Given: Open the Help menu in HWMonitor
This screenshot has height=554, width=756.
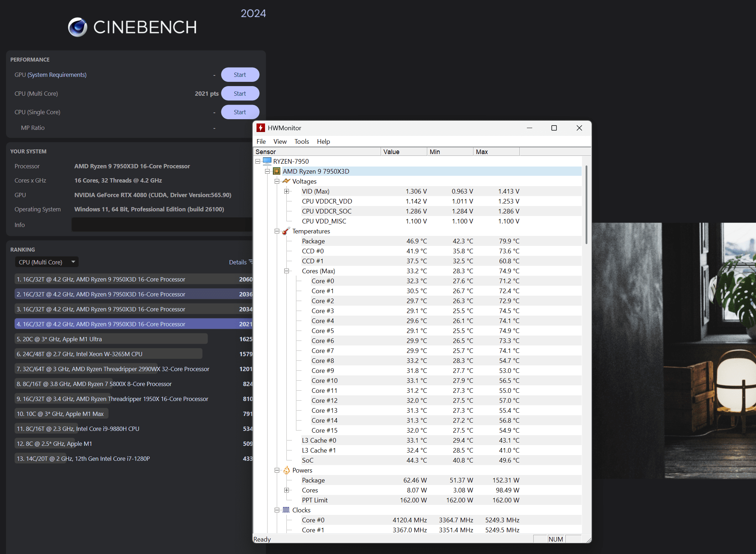Looking at the screenshot, I should [323, 141].
